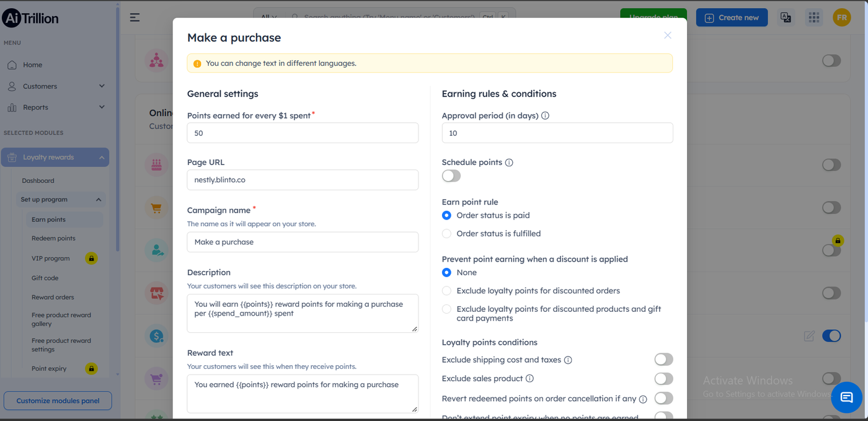Viewport: 868px width, 421px height.
Task: Select Exclude points for discounted products and gift cards
Action: point(446,309)
